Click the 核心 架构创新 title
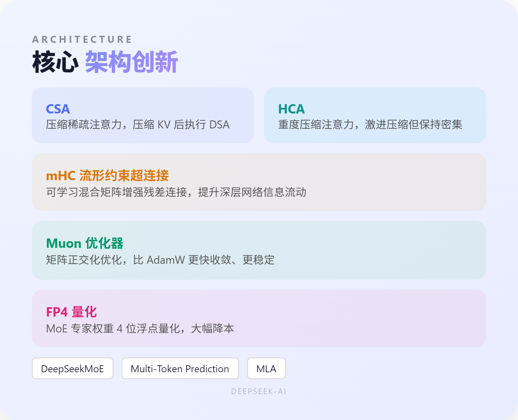The height and width of the screenshot is (420, 518). point(105,62)
